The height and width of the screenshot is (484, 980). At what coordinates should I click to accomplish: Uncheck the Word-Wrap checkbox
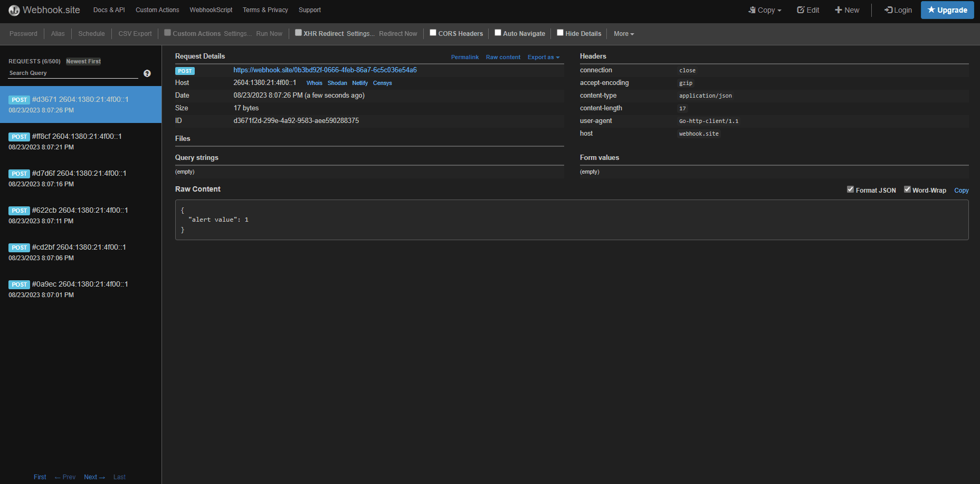pos(907,189)
